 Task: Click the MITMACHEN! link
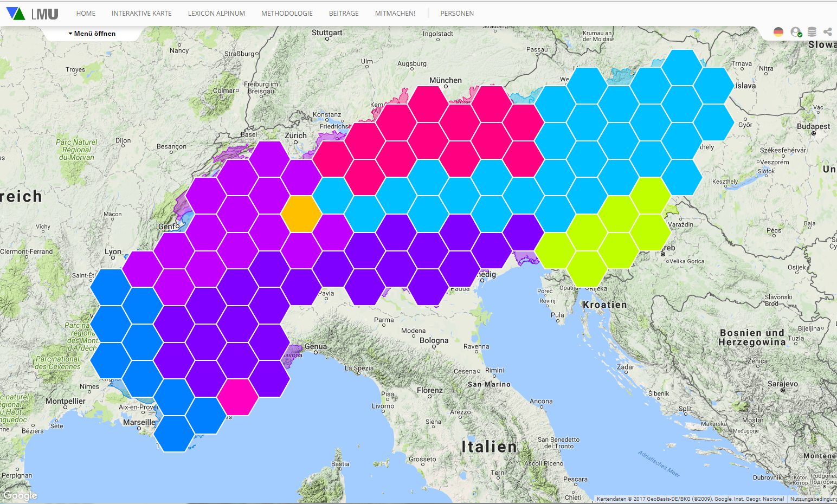pos(395,14)
